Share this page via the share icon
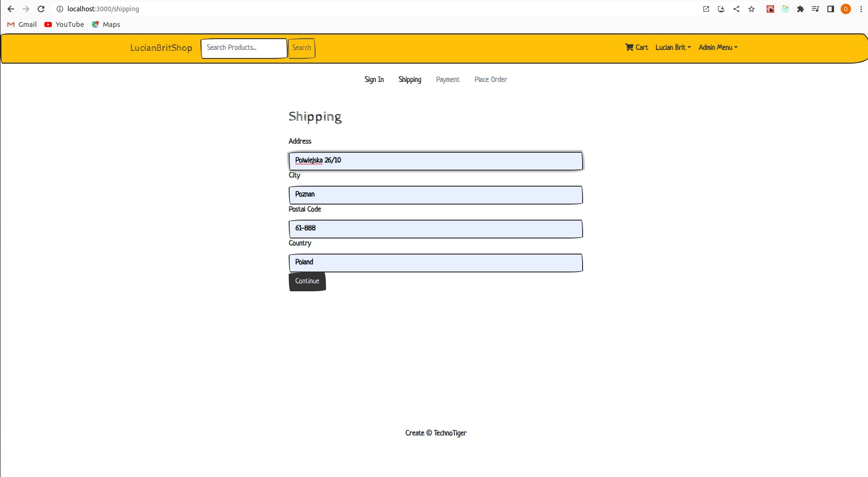Image resolution: width=868 pixels, height=477 pixels. (x=736, y=9)
